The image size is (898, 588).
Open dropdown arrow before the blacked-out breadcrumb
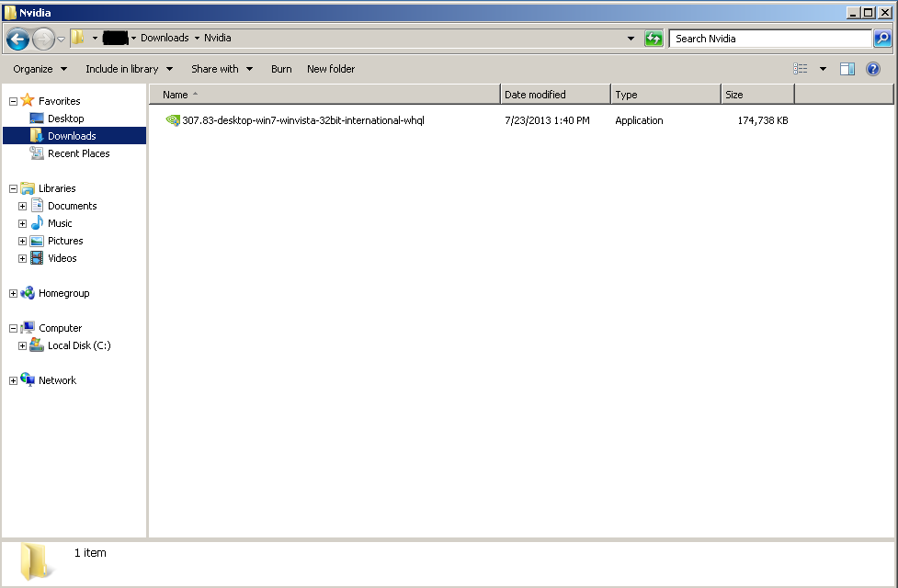pos(95,38)
